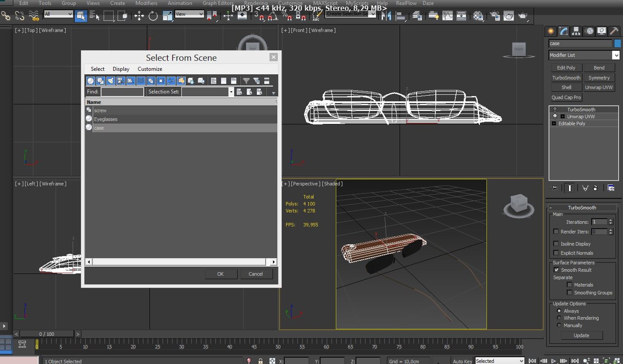623x364 pixels.
Task: Click Remove modifier trash icon
Action: [x=595, y=188]
